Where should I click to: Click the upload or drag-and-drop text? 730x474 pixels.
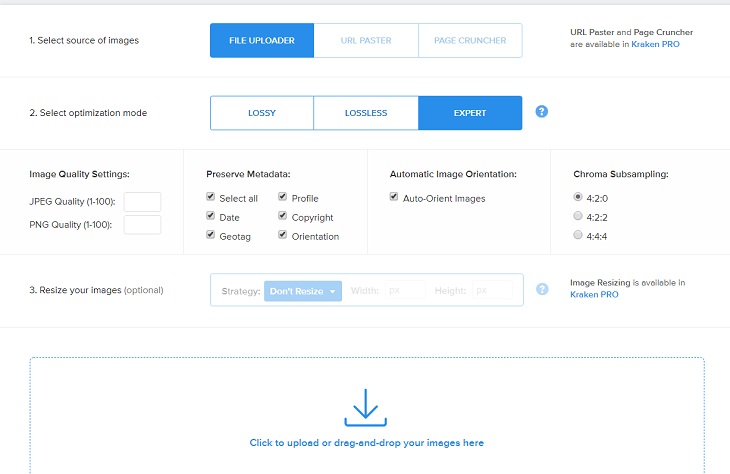pos(366,442)
